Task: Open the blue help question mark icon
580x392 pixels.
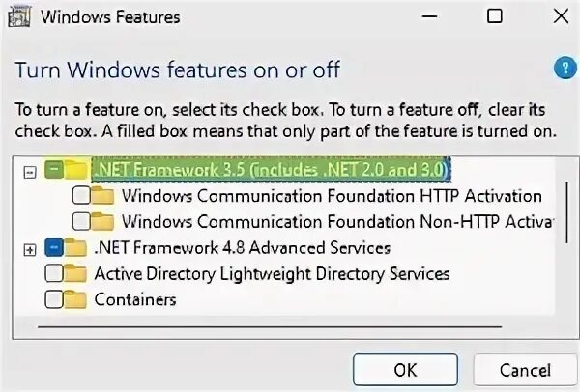Action: pyautogui.click(x=563, y=69)
